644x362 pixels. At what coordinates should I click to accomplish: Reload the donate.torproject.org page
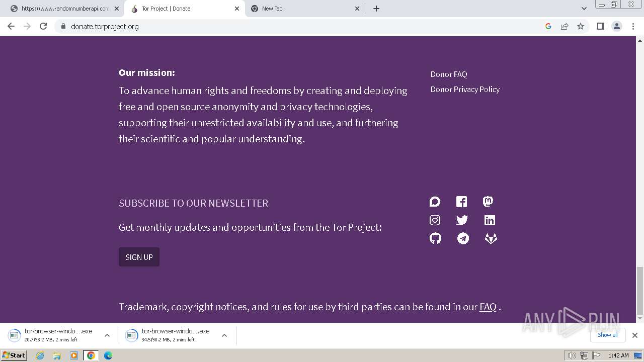click(x=43, y=26)
